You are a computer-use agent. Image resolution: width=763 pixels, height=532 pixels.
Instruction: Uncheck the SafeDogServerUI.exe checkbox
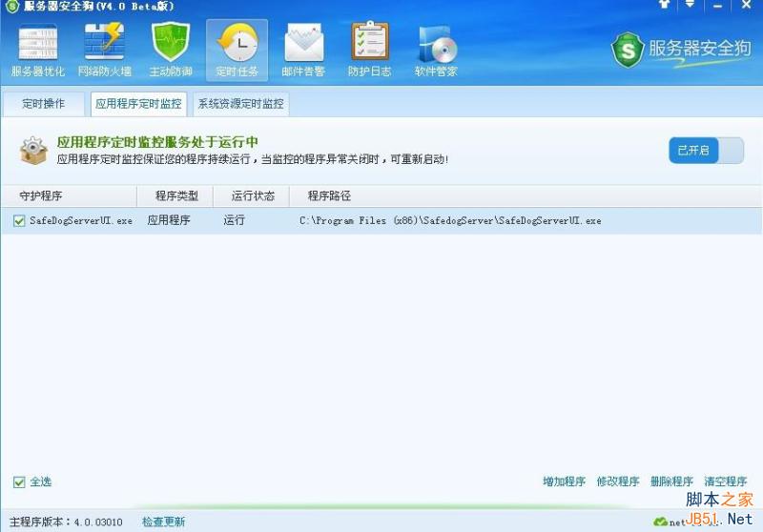[x=19, y=221]
